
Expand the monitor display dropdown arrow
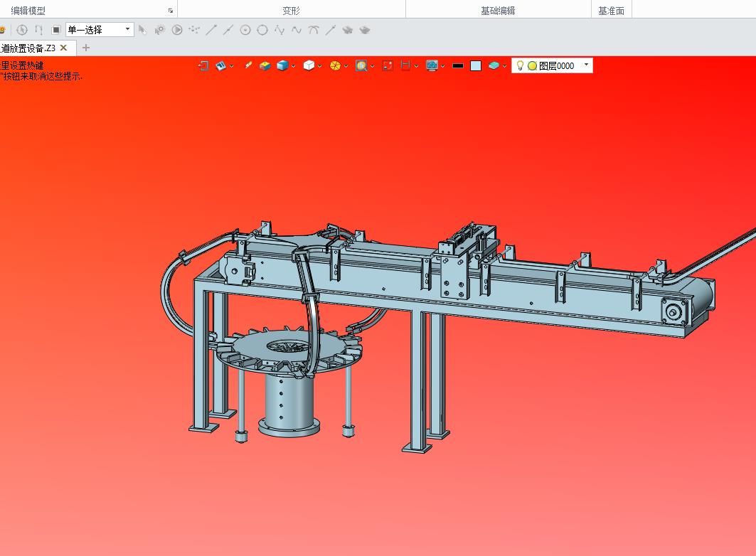(442, 66)
